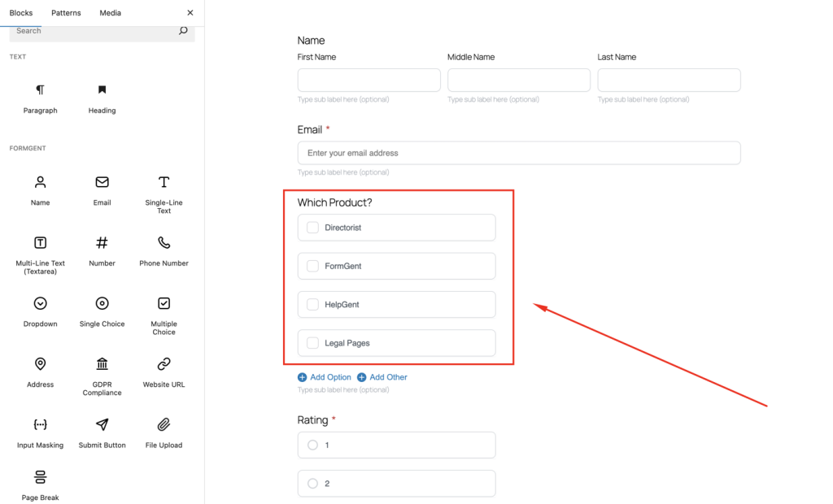833x504 pixels.
Task: Edit sub label under Middle Name
Action: [493, 99]
